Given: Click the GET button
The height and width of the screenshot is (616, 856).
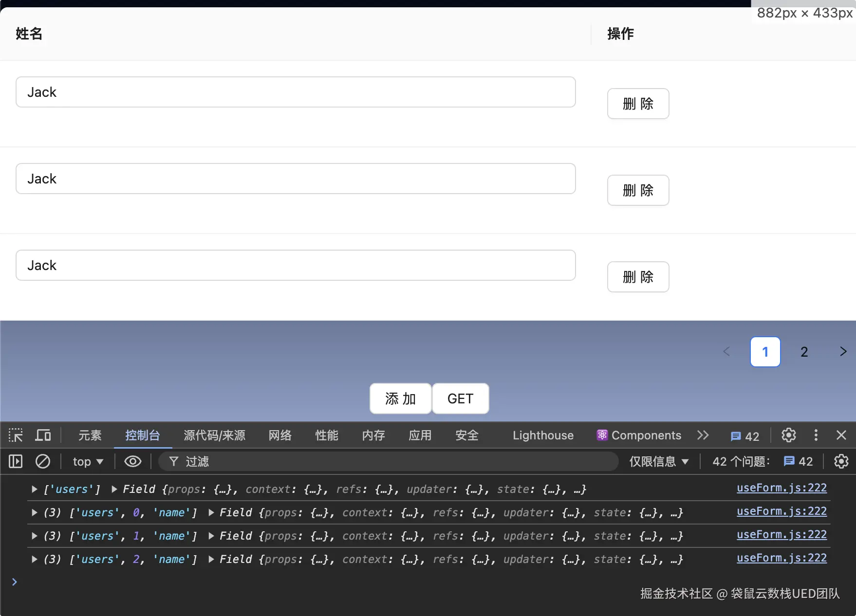Looking at the screenshot, I should 460,399.
